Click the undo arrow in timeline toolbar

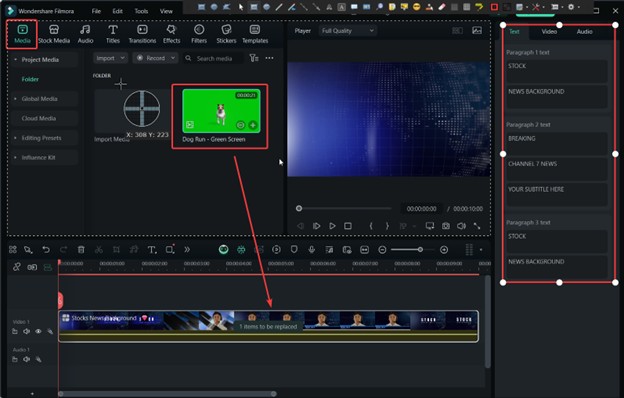click(46, 250)
